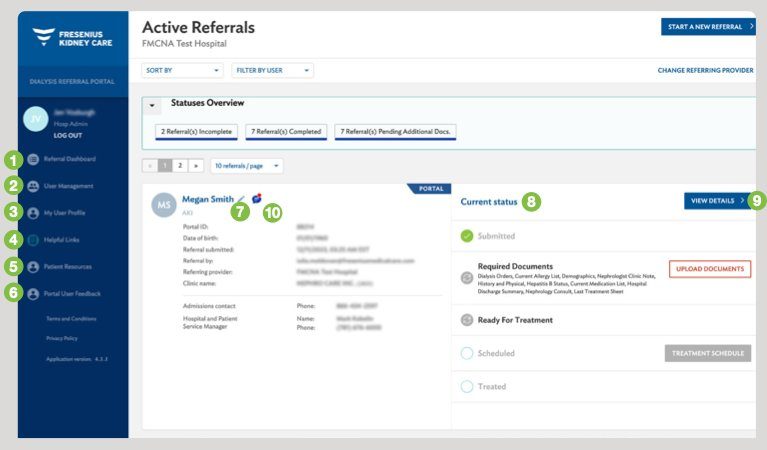The height and width of the screenshot is (450, 767).
Task: Open the chat messages icon beside Megan Smith
Action: point(256,198)
